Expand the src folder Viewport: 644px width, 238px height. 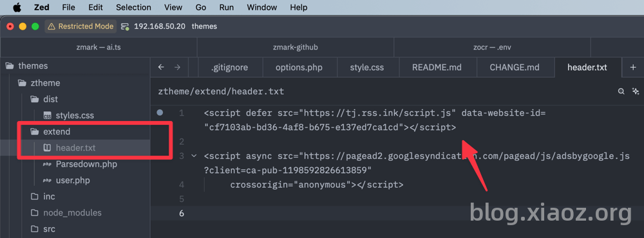click(x=75, y=229)
